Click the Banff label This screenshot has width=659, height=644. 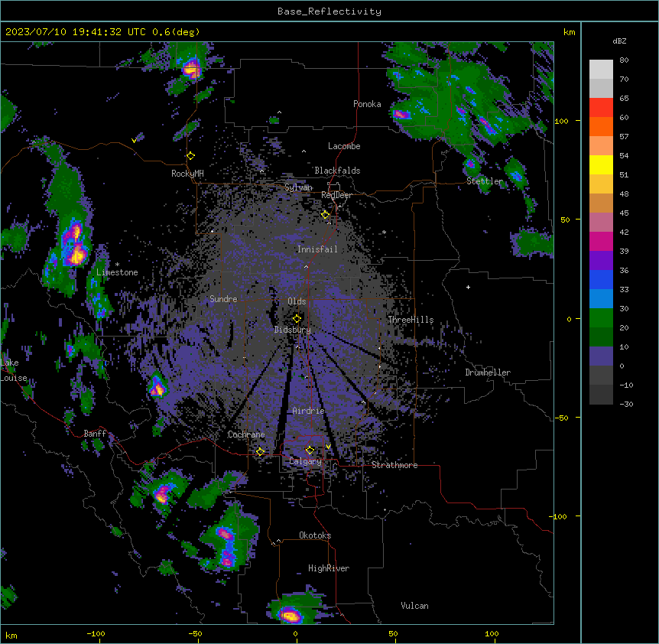[x=95, y=434]
